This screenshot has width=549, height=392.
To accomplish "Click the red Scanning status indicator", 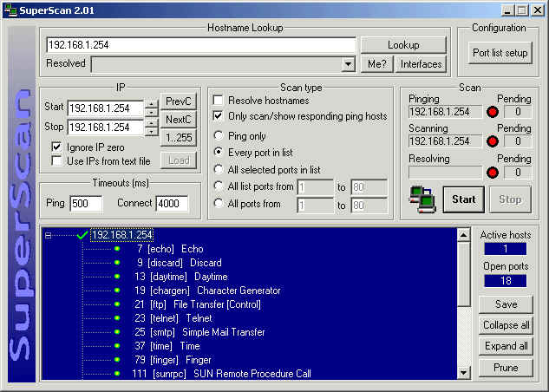I will point(493,141).
